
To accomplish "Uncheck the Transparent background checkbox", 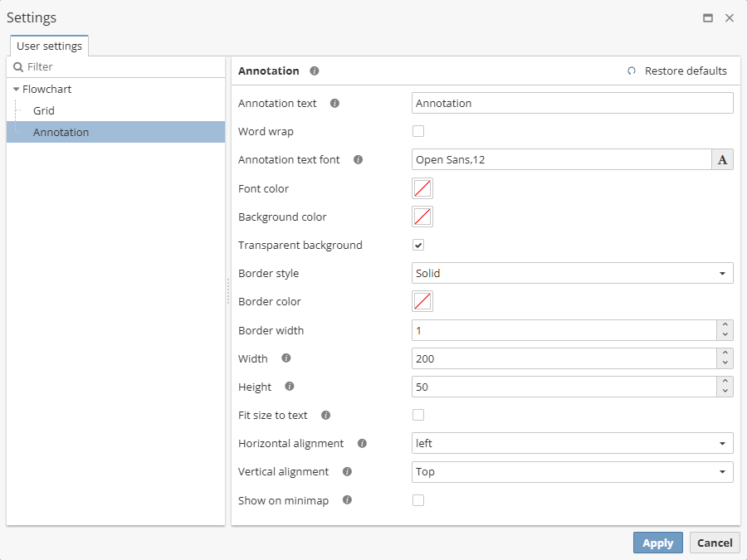I will tap(418, 245).
